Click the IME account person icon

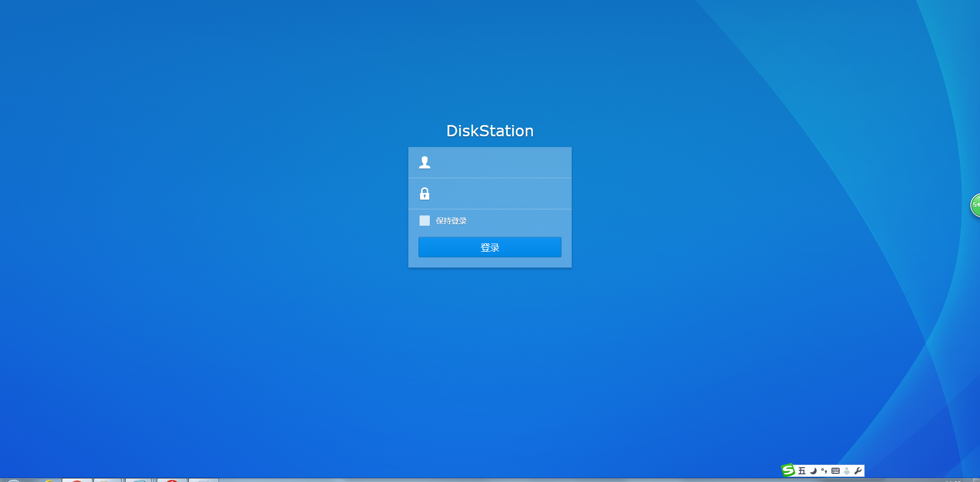[x=847, y=471]
